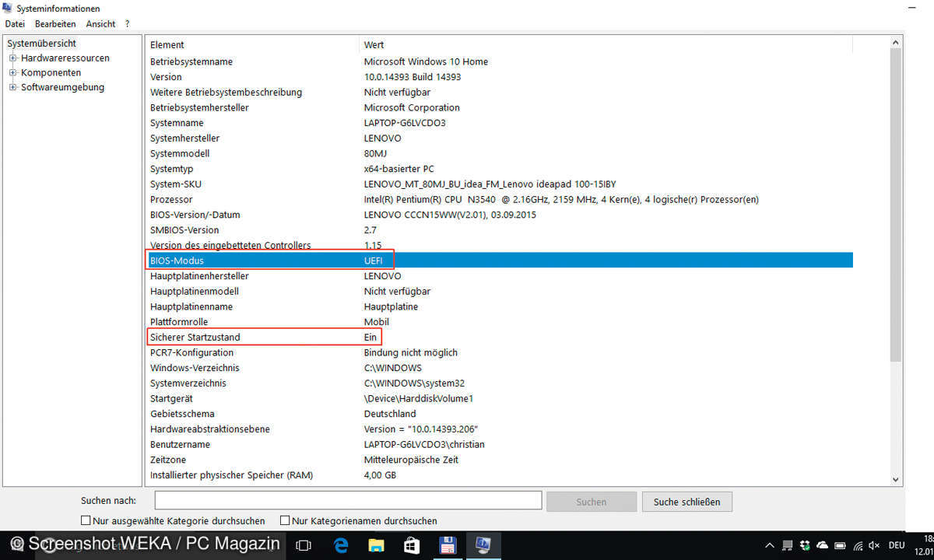Image resolution: width=934 pixels, height=560 pixels.
Task: Click the 'Suche schließen' button
Action: coord(687,502)
